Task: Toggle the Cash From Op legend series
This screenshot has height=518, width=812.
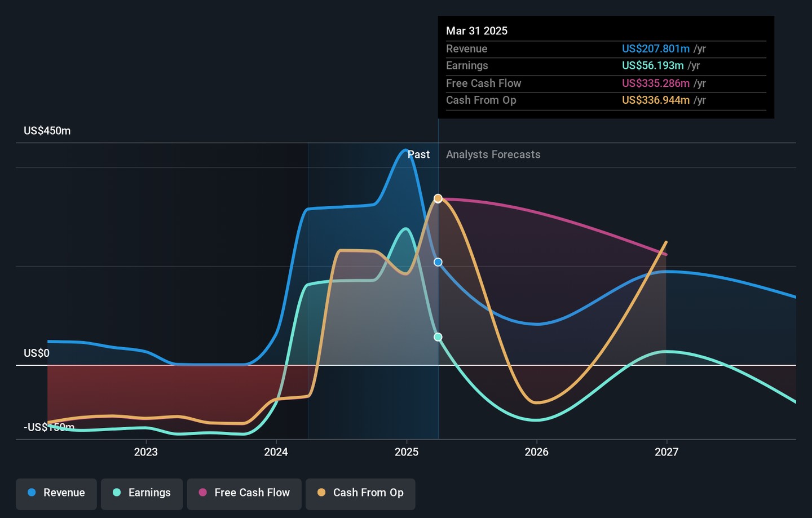Action: coord(360,493)
